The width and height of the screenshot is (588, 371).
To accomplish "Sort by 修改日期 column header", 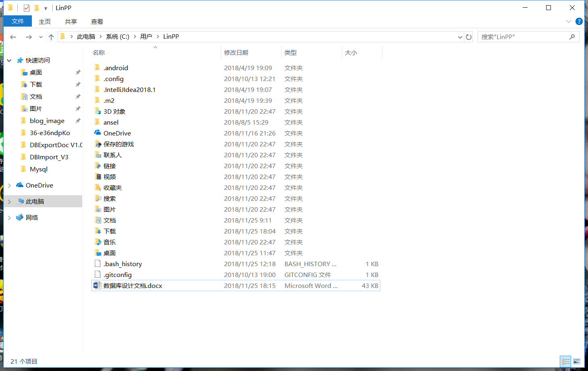I will click(x=236, y=53).
